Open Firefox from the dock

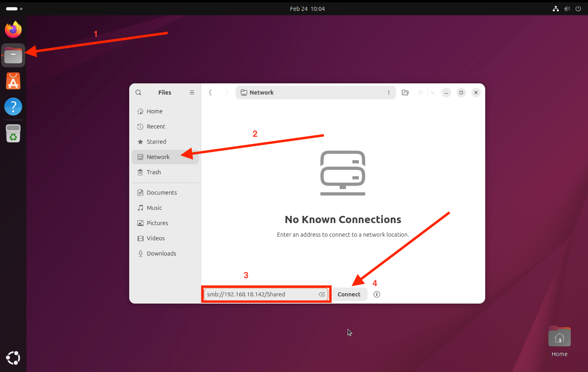click(x=13, y=30)
